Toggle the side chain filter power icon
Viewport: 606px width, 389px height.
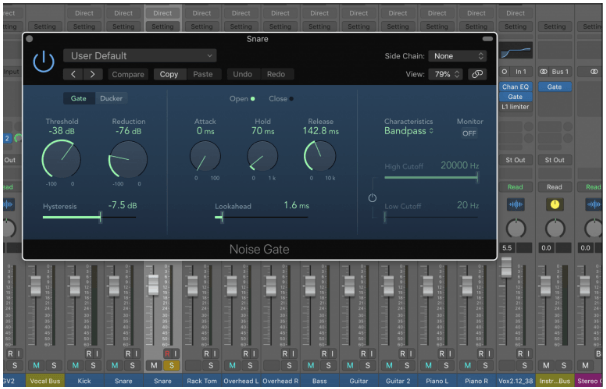click(372, 198)
